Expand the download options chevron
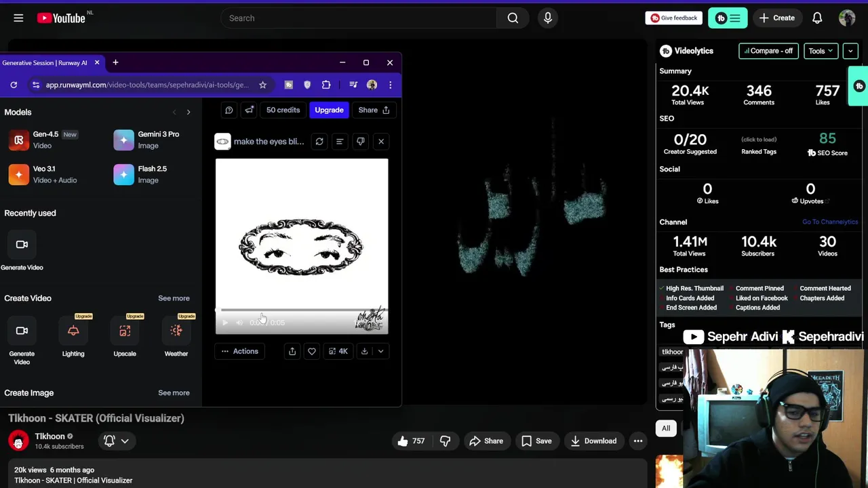The image size is (868, 488). pos(380,351)
